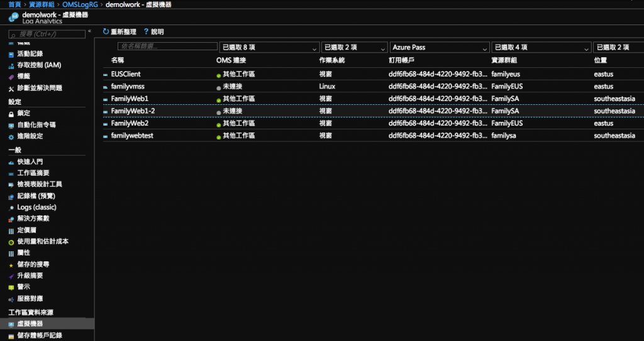Click the sidebar 搜尋 (Ctrl+/) search box

coord(47,34)
